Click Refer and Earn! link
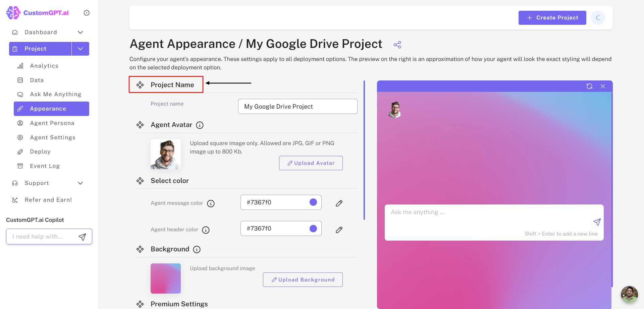 48,200
